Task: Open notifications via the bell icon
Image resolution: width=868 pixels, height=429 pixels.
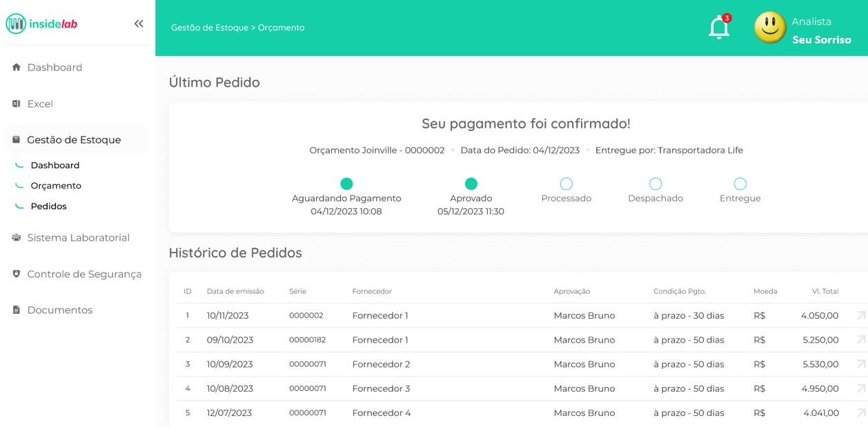Action: tap(718, 28)
